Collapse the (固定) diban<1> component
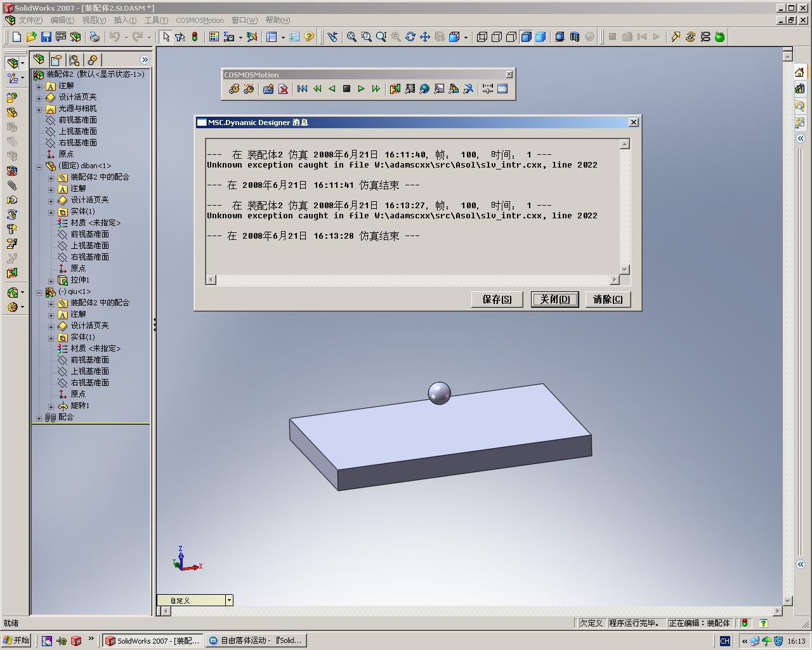This screenshot has height=650, width=812. click(39, 166)
